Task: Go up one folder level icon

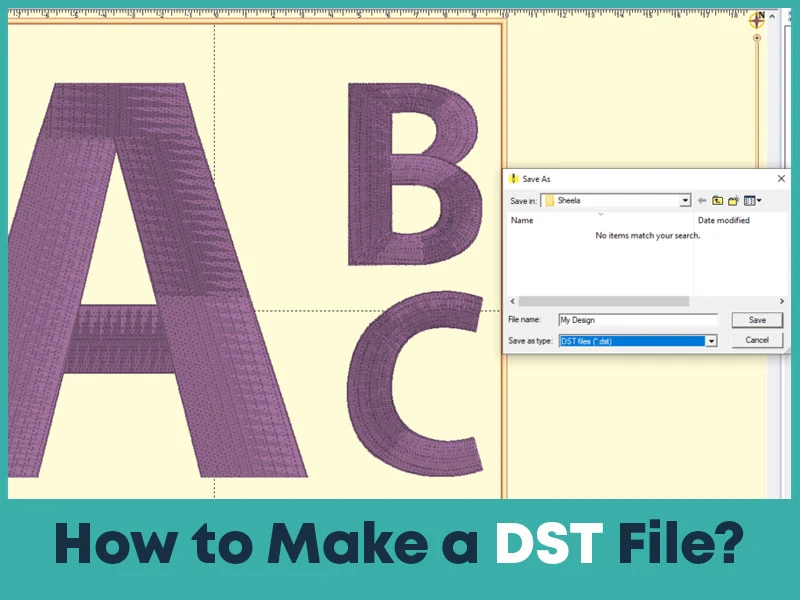Action: (717, 201)
